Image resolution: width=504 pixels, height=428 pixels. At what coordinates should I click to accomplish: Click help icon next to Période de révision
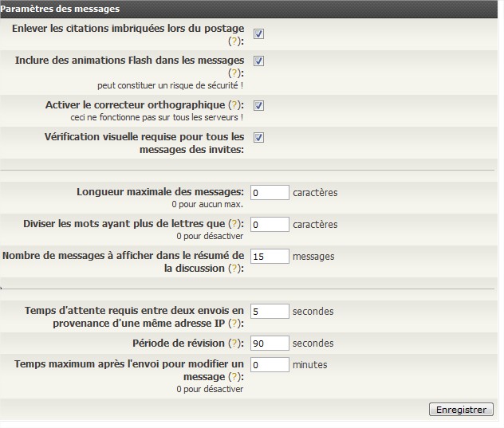234,344
